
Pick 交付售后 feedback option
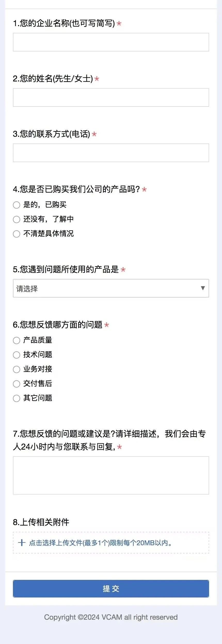(17, 384)
